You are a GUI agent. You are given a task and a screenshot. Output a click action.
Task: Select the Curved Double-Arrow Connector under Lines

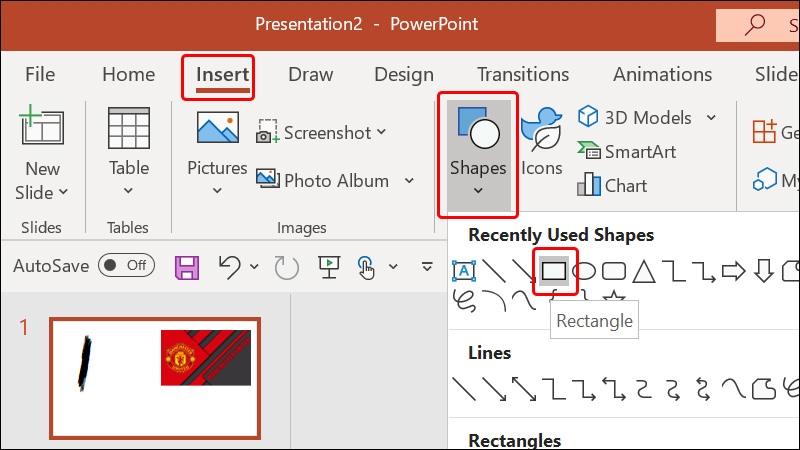pos(704,389)
